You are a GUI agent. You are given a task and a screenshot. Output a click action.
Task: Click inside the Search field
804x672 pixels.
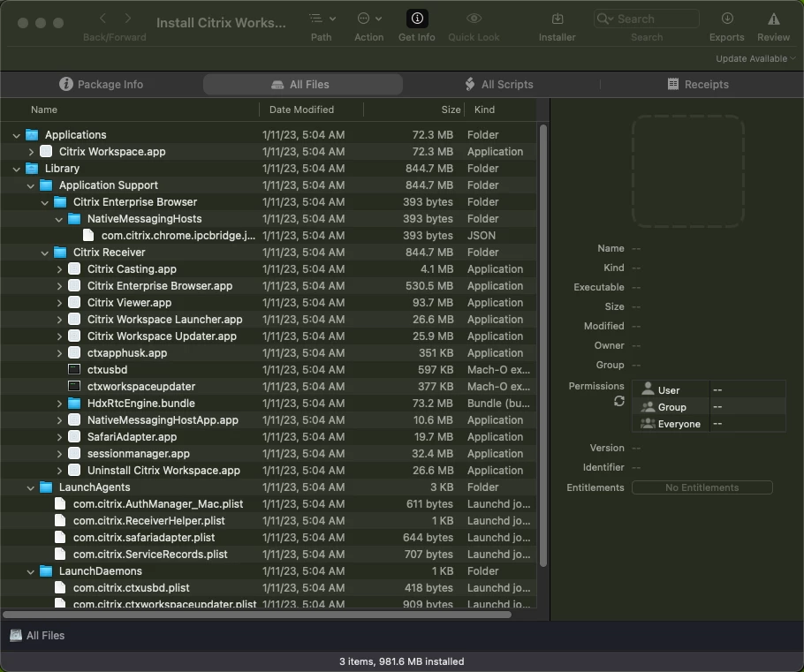click(647, 19)
